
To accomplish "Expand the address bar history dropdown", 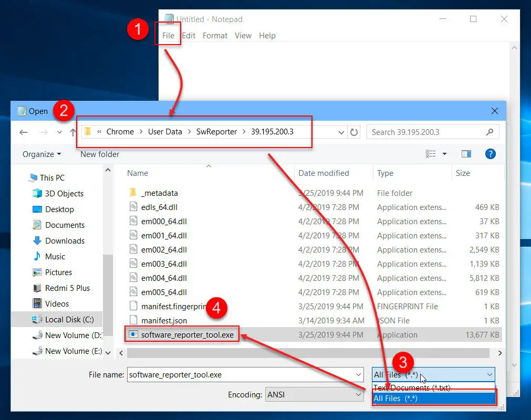I will click(341, 132).
